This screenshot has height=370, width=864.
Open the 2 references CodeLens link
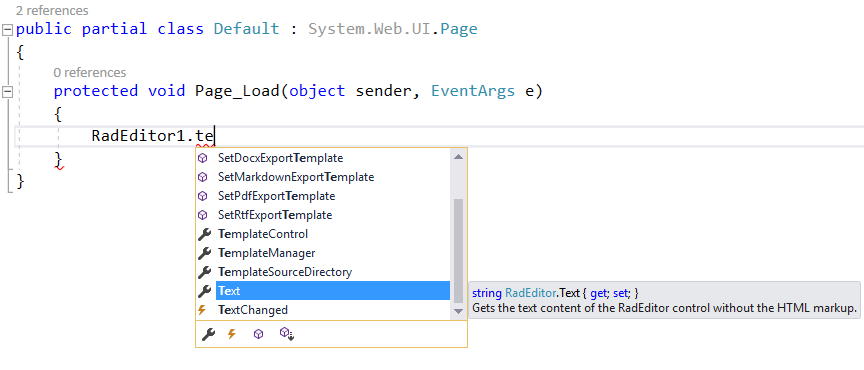pyautogui.click(x=52, y=10)
